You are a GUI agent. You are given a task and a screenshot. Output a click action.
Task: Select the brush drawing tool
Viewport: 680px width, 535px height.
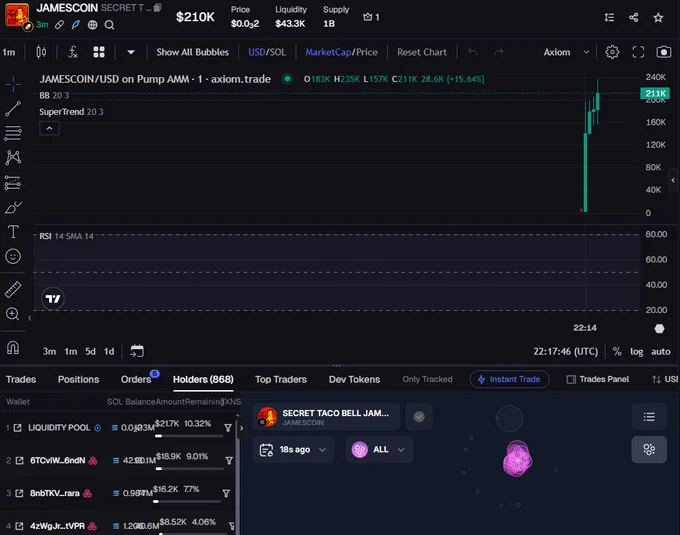(x=13, y=207)
